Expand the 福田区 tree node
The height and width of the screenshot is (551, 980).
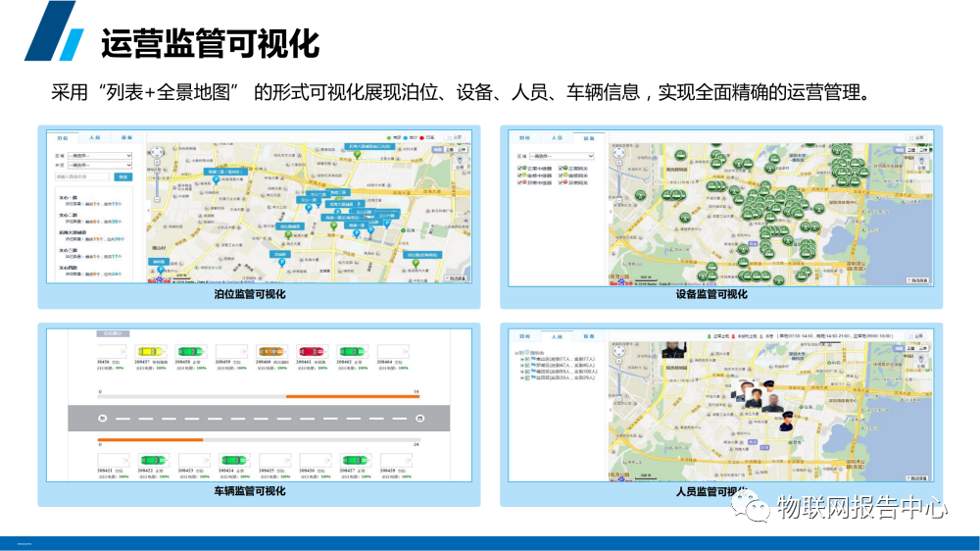522,373
